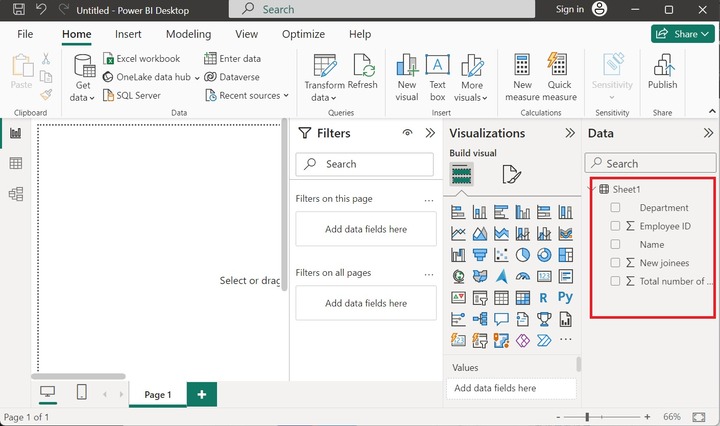The width and height of the screenshot is (720, 426).
Task: Select the Power Automate visual
Action: click(x=544, y=340)
